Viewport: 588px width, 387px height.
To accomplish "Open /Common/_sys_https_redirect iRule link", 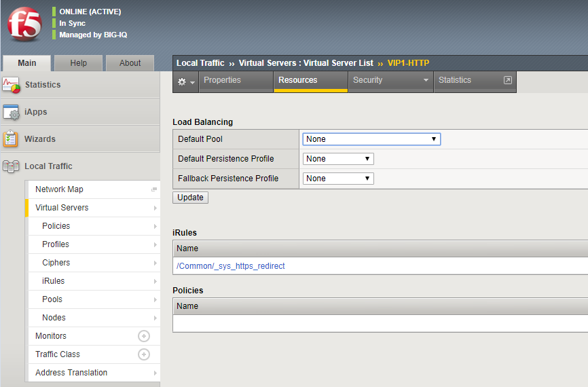I will [231, 266].
